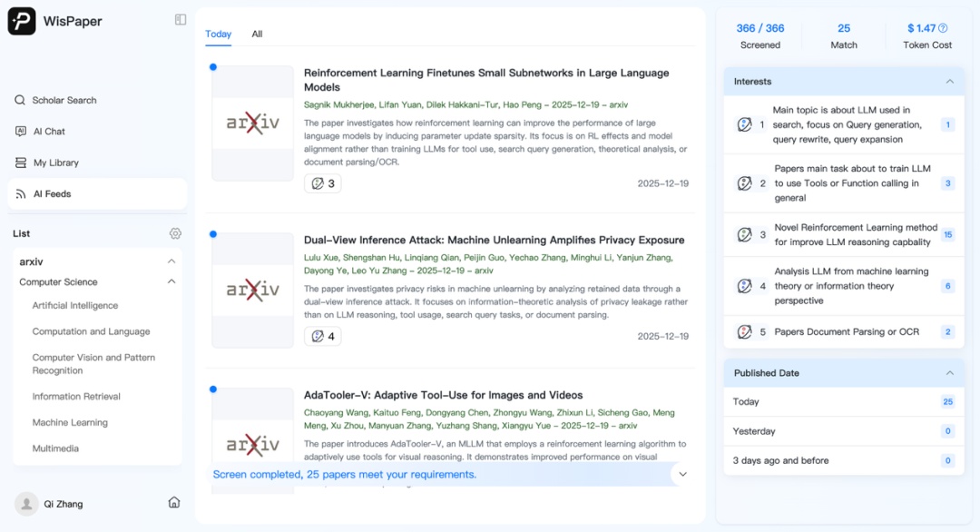Collapse the sidebar with the panel icon
980x532 pixels.
click(181, 19)
